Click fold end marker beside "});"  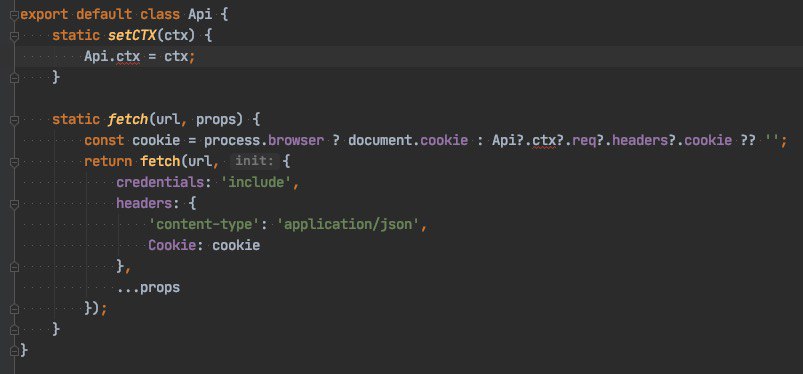click(14, 309)
